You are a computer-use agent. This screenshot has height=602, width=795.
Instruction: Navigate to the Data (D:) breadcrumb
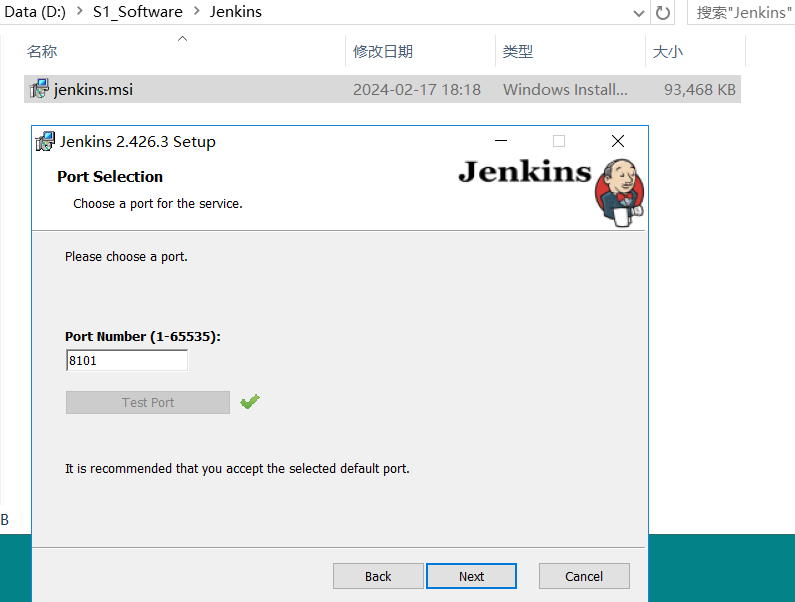click(x=35, y=12)
